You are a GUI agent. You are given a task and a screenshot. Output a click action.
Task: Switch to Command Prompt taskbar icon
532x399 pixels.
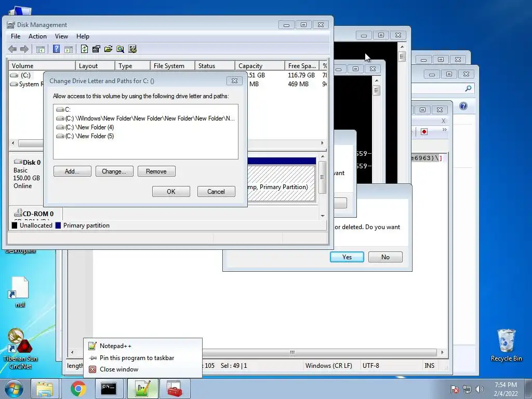point(109,389)
